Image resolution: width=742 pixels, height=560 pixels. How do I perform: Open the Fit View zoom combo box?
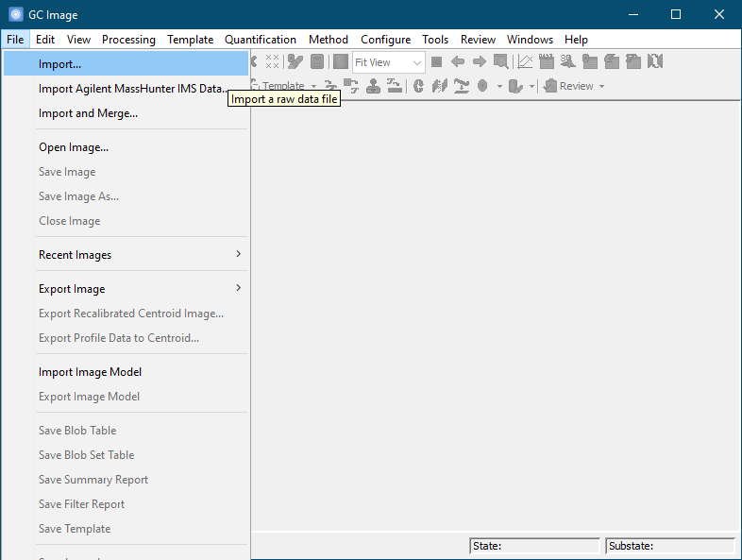(389, 62)
